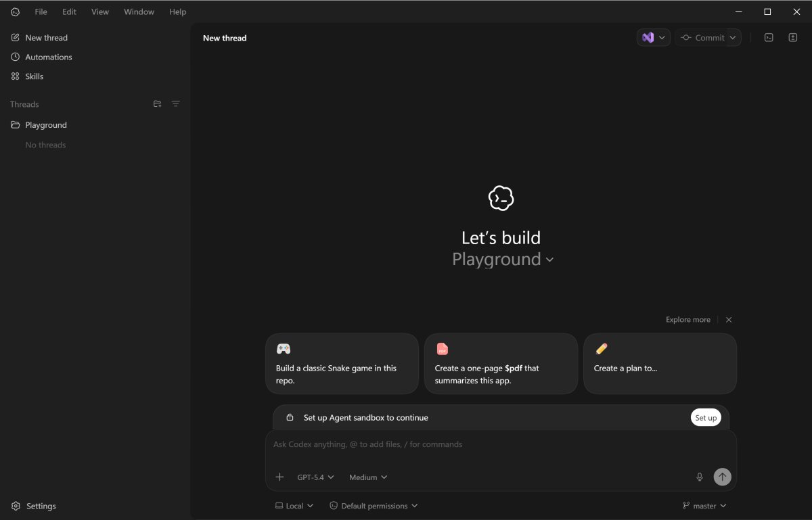Image resolution: width=812 pixels, height=520 pixels.
Task: Open the View menu
Action: click(x=100, y=11)
